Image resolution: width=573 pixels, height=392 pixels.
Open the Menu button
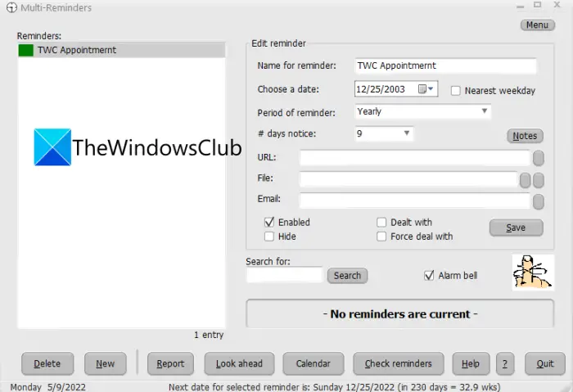tap(538, 25)
